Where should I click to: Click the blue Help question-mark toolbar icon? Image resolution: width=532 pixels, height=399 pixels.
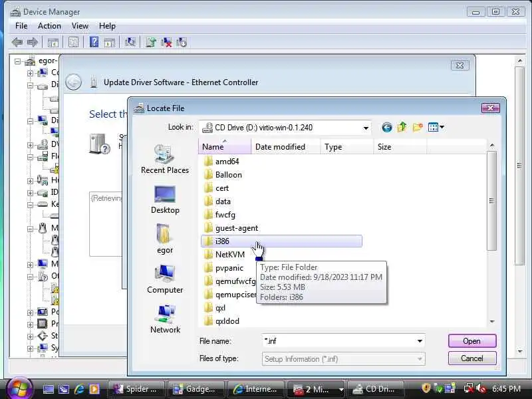94,42
